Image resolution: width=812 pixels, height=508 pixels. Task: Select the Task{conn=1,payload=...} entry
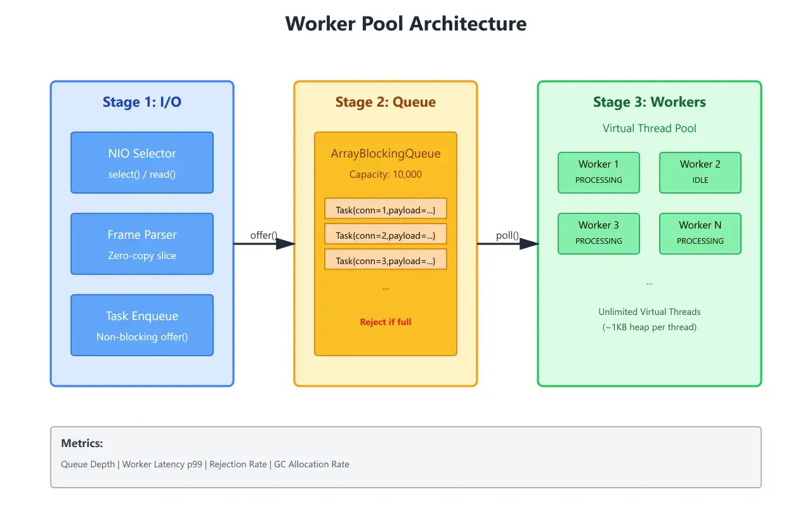pyautogui.click(x=386, y=208)
